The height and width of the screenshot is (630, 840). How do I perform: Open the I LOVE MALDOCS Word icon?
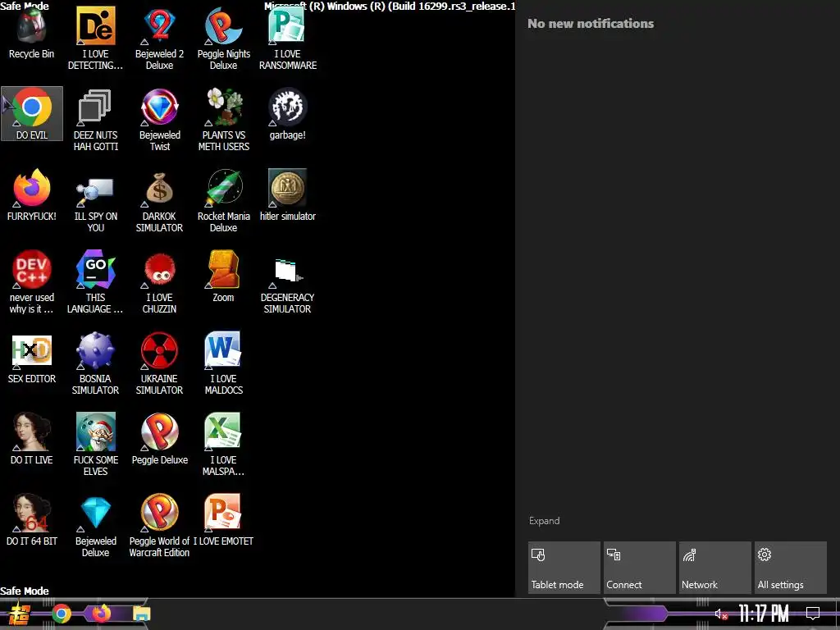(223, 363)
